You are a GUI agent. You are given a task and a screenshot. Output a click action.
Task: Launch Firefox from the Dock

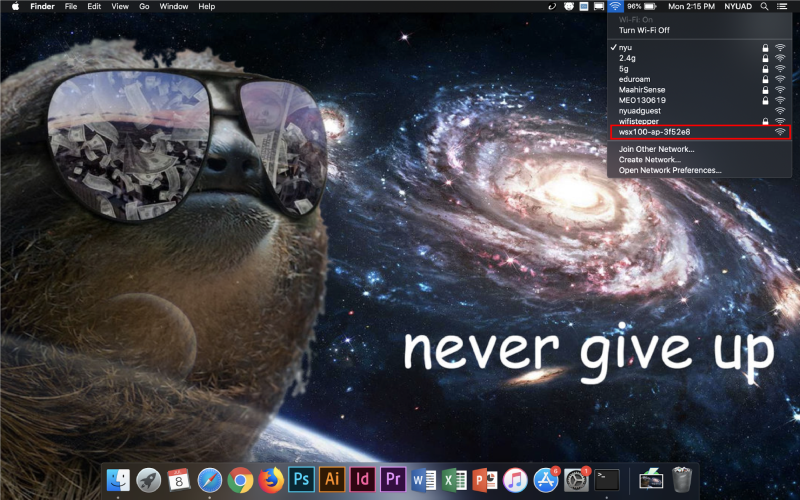(271, 480)
